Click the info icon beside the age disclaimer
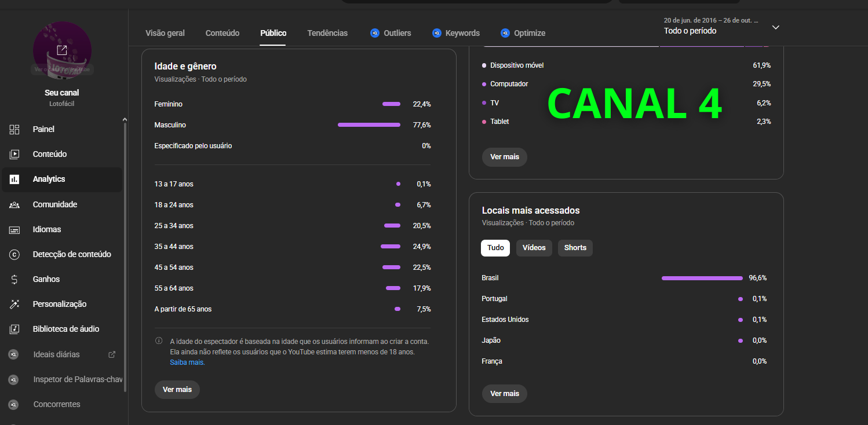The image size is (868, 425). (159, 341)
